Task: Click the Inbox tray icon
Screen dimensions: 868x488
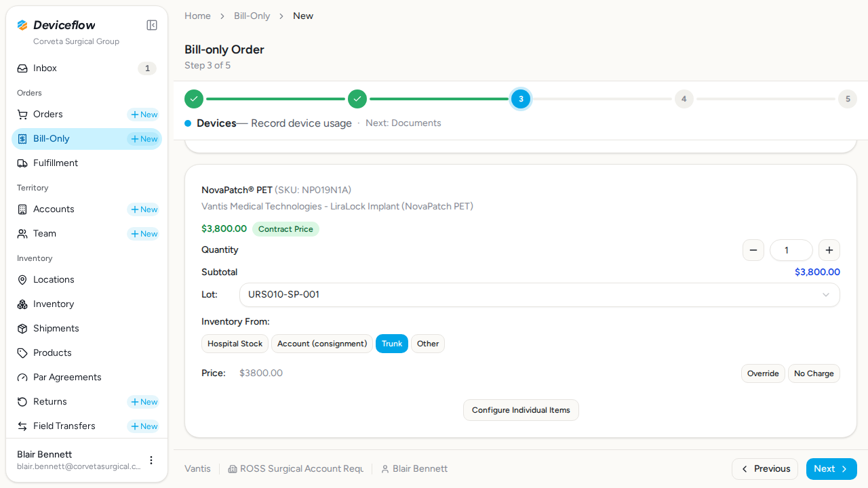Action: pyautogui.click(x=22, y=68)
